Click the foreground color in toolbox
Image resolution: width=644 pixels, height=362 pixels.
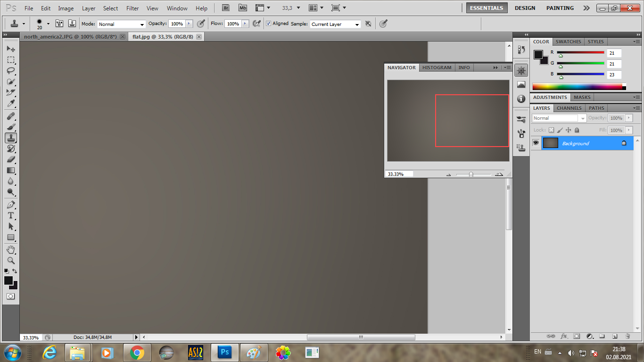coord(8,280)
